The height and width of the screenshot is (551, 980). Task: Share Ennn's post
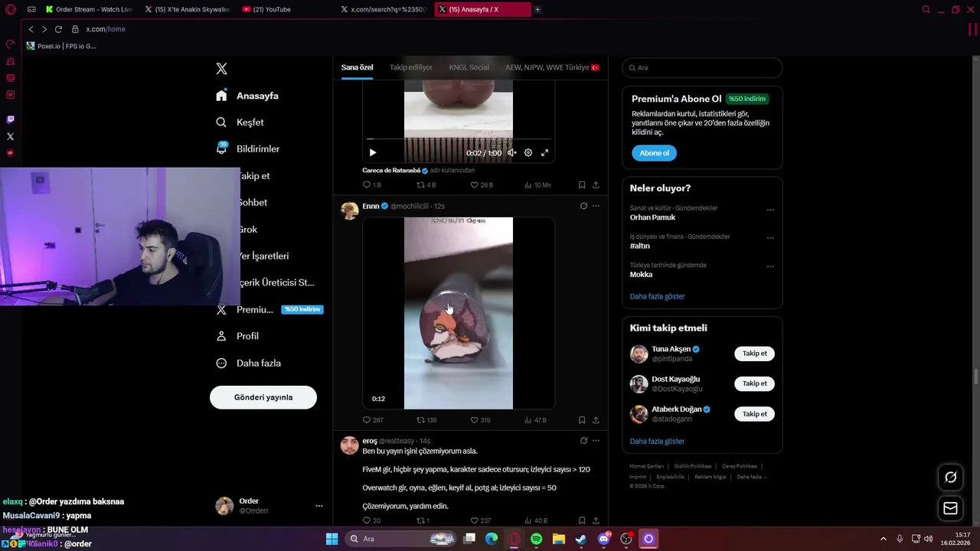tap(596, 420)
